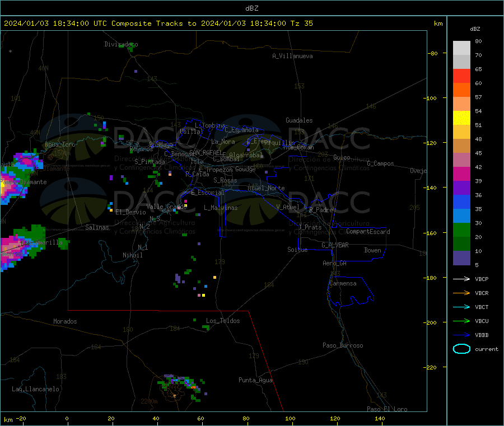Click the G_Campos location label

(x=380, y=163)
